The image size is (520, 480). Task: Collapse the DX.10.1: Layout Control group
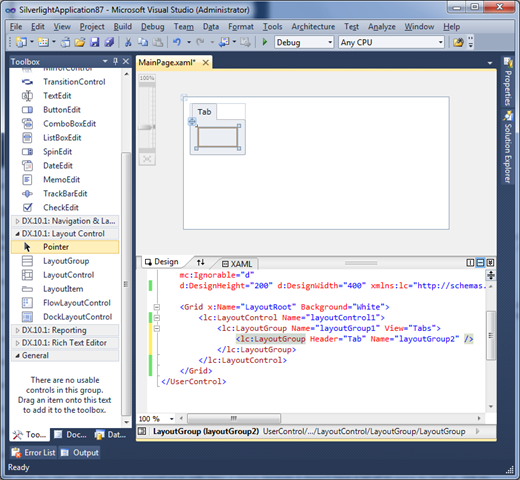click(17, 234)
